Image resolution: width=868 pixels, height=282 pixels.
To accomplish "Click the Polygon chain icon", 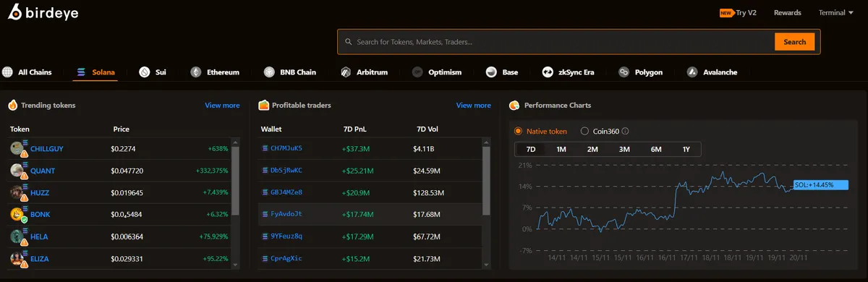I will pyautogui.click(x=624, y=72).
